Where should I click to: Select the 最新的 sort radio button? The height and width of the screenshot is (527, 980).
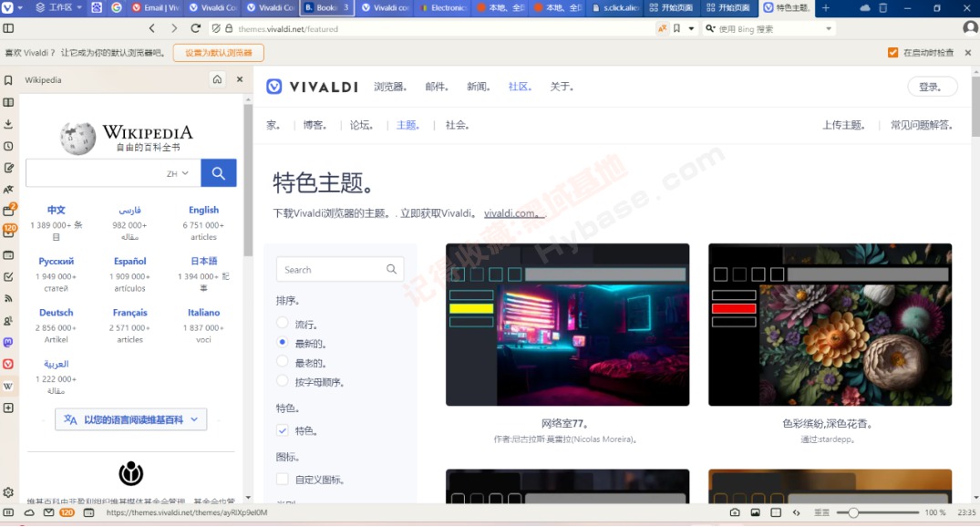(283, 343)
